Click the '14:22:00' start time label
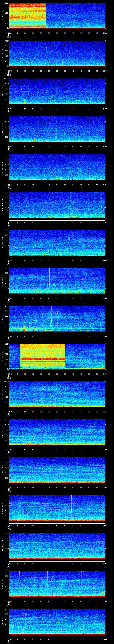 point(9,336)
